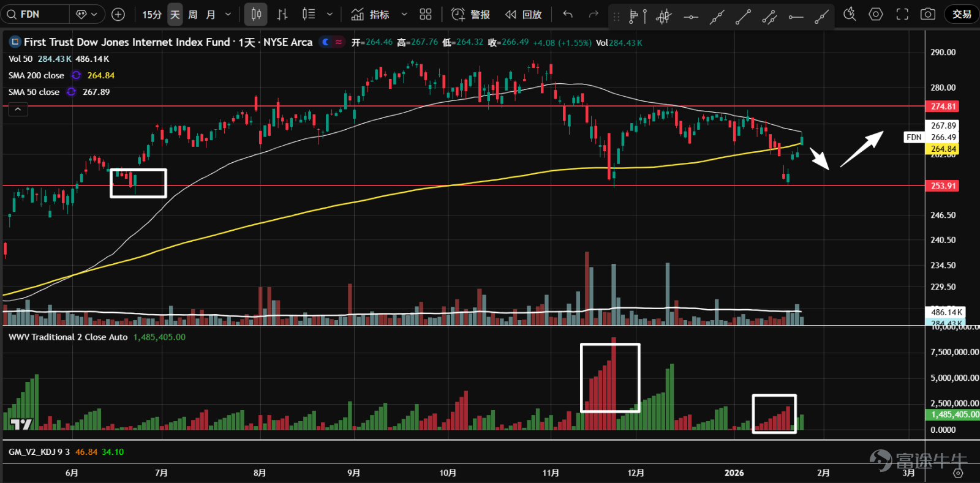Enter fullscreen chart mode

(x=902, y=14)
